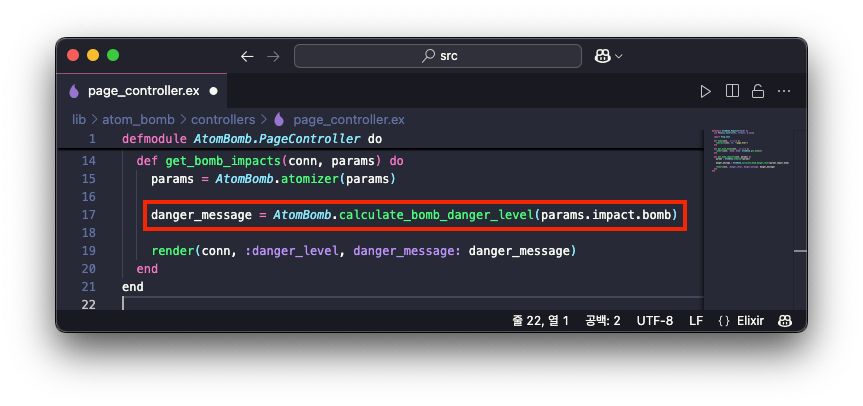Change the UTF-8 encoding setting
This screenshot has height=406, width=863.
pos(654,321)
